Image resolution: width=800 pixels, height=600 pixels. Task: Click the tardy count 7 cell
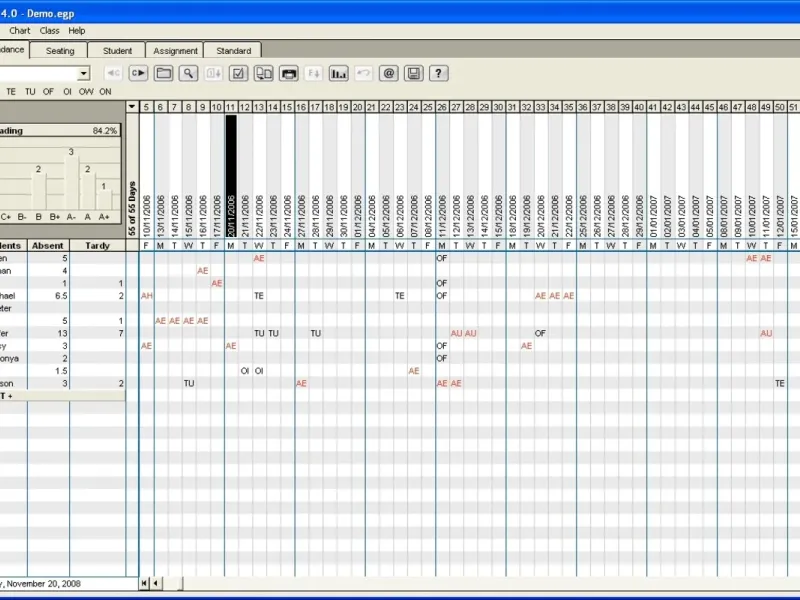click(97, 333)
